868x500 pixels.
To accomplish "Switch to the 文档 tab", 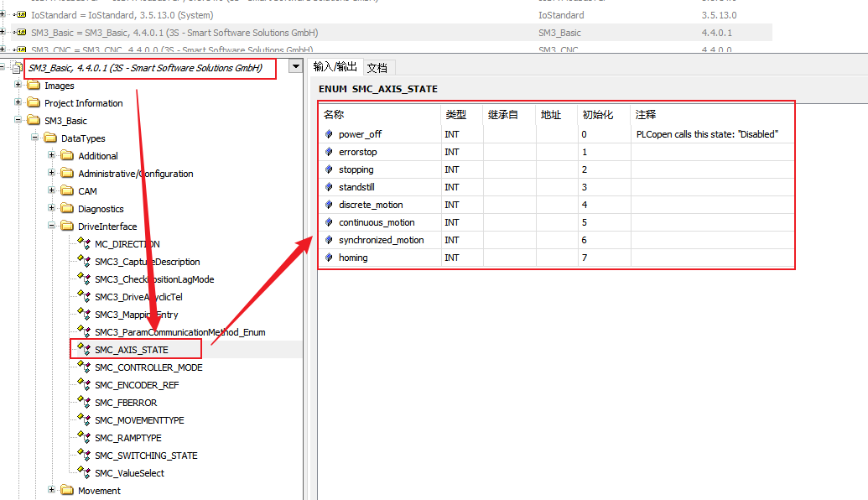I will click(377, 68).
